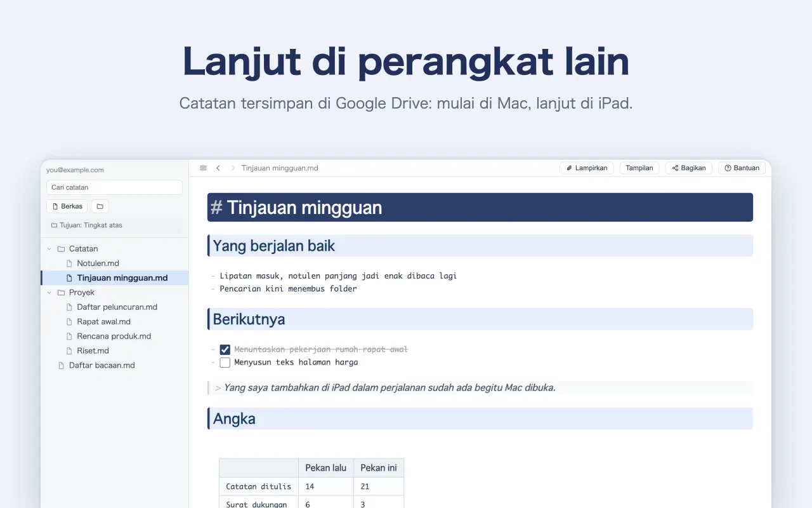Toggle the sidebar hamburger menu icon
Screen dimensions: 812x508
pos(203,168)
